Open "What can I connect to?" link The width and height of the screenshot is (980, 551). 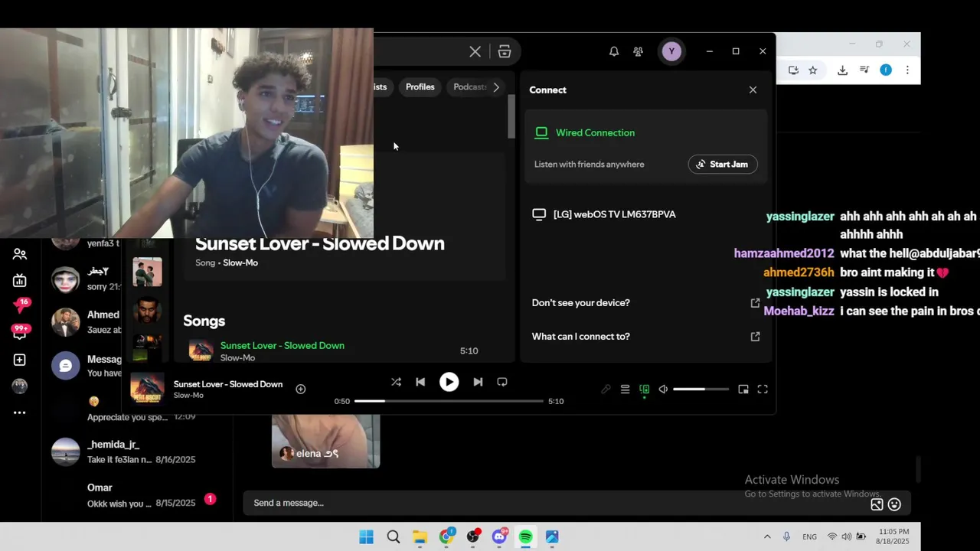click(x=645, y=337)
